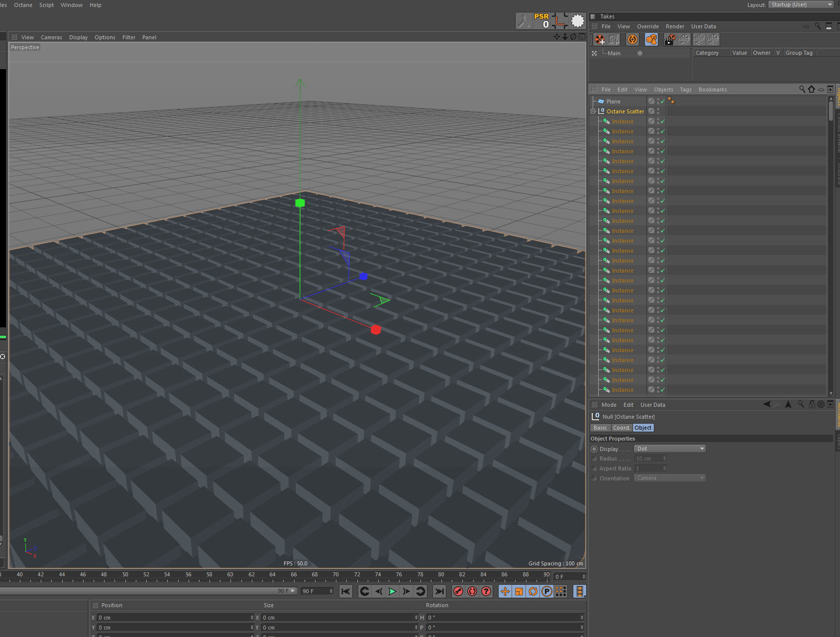Click the Display animation radio circle
840x637 pixels.
(x=594, y=449)
